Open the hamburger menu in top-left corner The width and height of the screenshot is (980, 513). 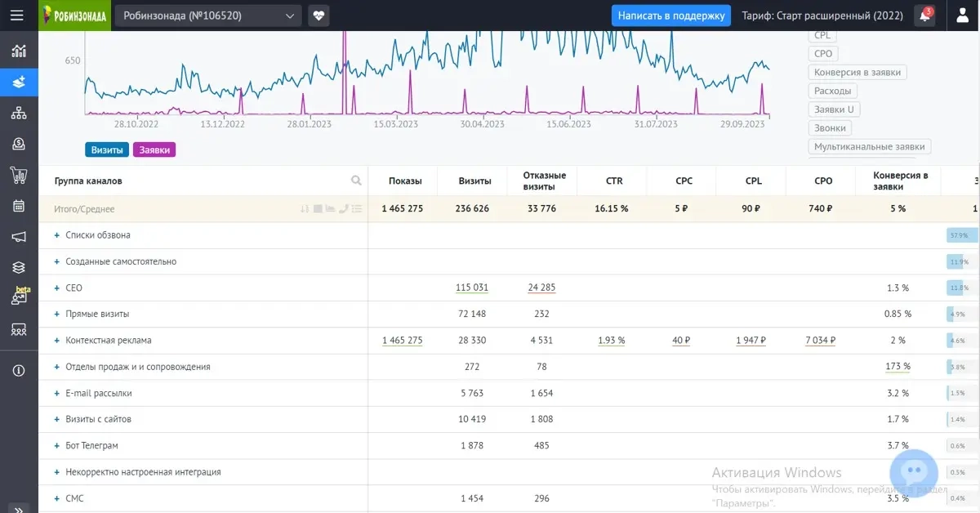[17, 16]
